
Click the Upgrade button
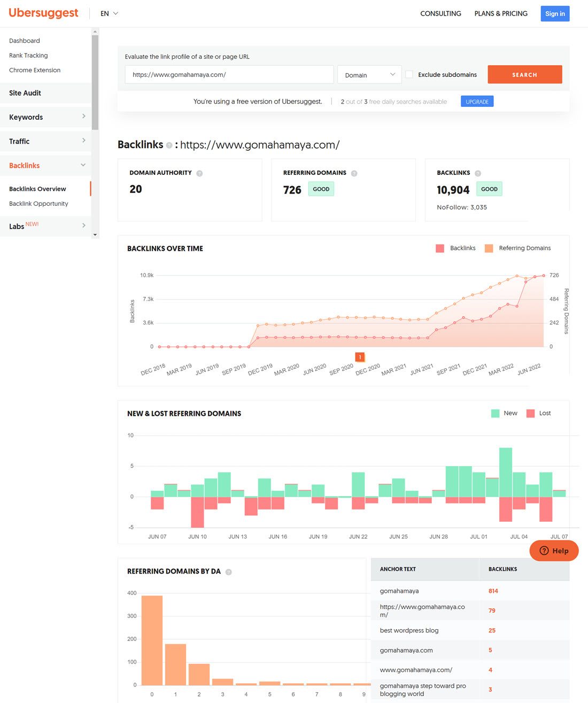tap(477, 102)
